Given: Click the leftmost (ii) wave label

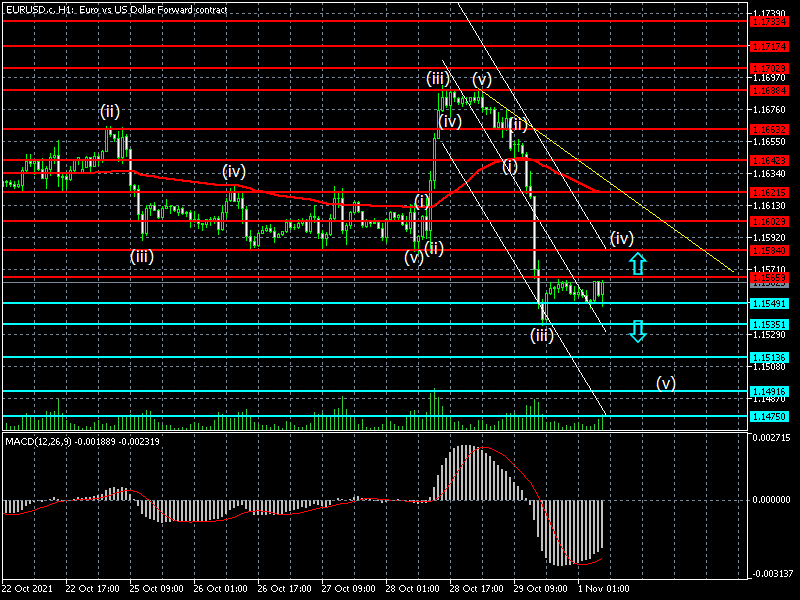Looking at the screenshot, I should click(109, 110).
